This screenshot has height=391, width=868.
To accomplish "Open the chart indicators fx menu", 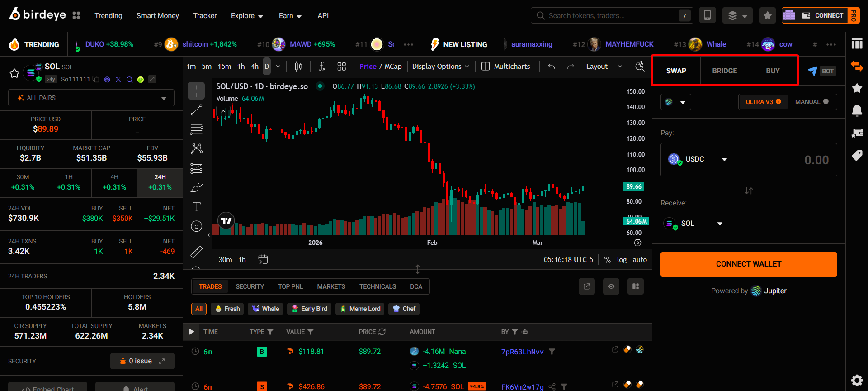I will (322, 67).
